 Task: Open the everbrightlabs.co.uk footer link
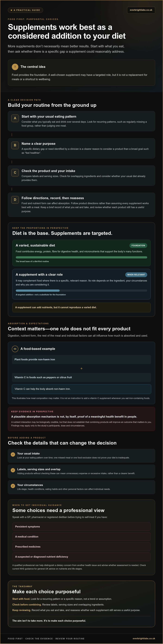tap(144, 638)
